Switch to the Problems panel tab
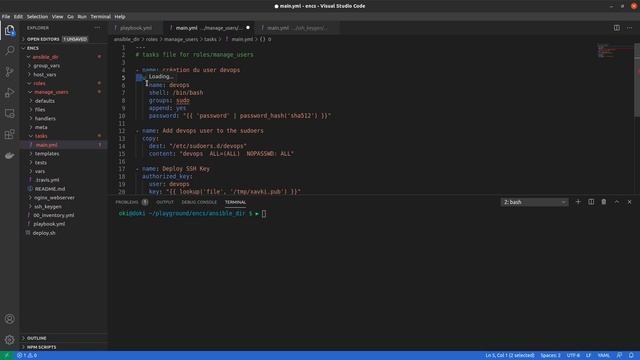640x360 pixels. pyautogui.click(x=131, y=202)
